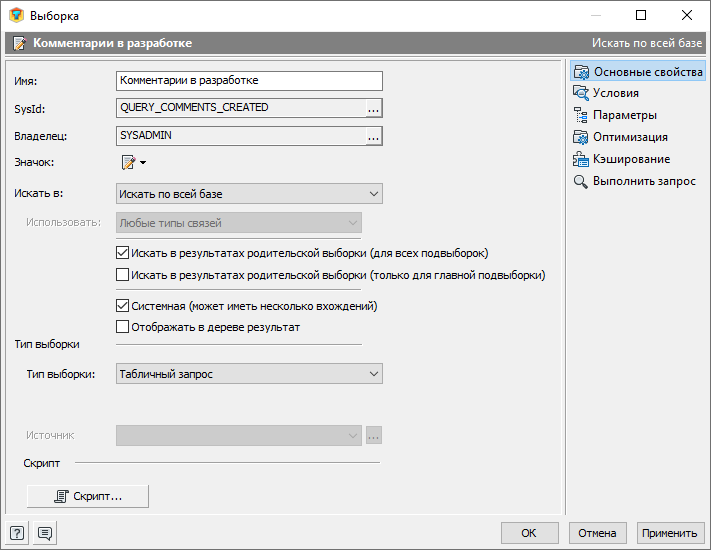Open the icon picker next to Значок
Viewport: 711px width, 550px height.
pyautogui.click(x=133, y=162)
